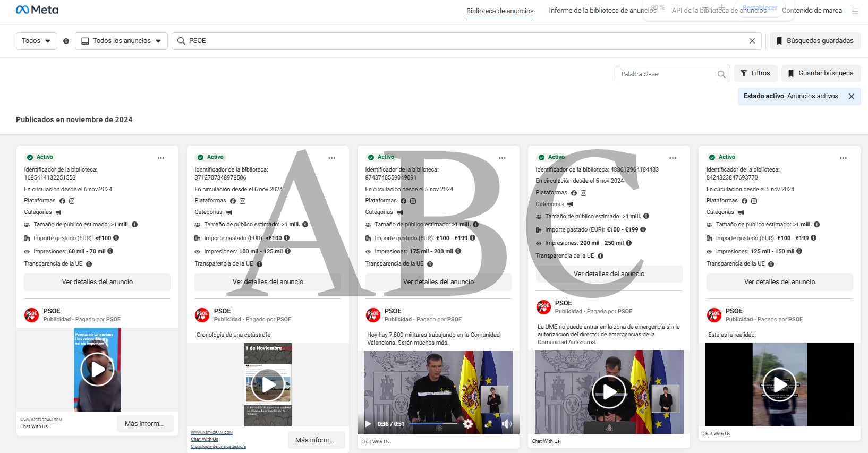Click EU transparency info icon in first ad card
Image resolution: width=868 pixels, height=453 pixels.
[x=89, y=264]
